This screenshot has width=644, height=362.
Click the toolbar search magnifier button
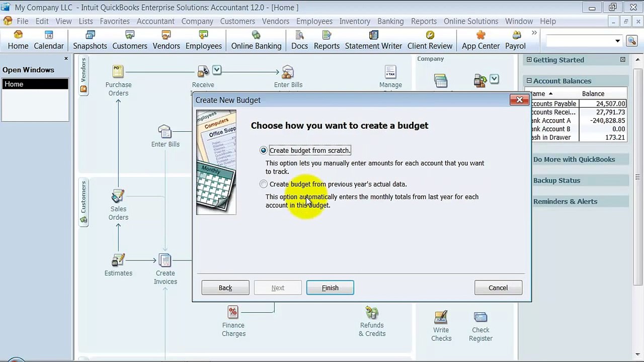pyautogui.click(x=632, y=41)
